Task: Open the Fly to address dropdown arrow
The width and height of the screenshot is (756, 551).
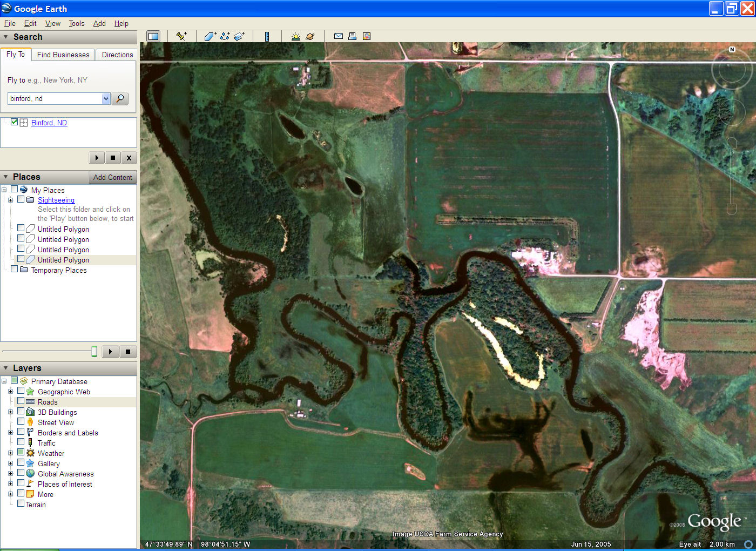Action: (x=106, y=98)
